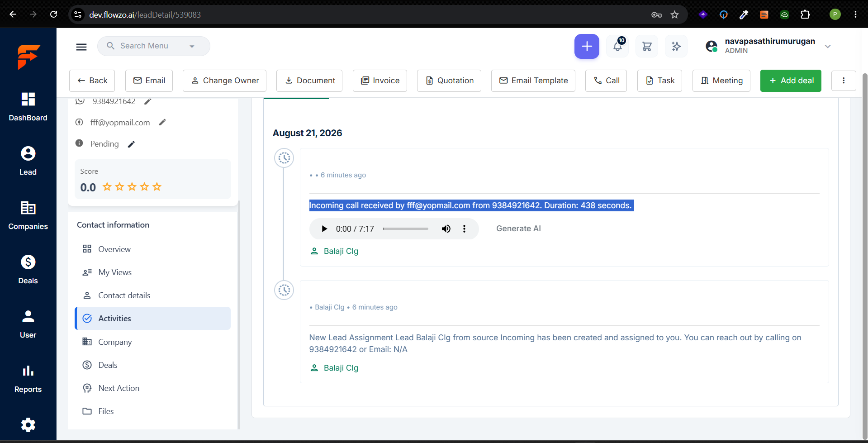Seek within the audio progress slider
Viewport: 868px width, 443px height.
[x=405, y=229]
